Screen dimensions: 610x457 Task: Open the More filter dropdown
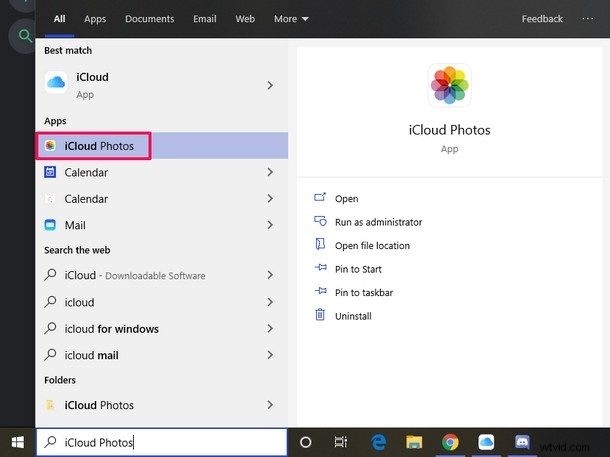[291, 19]
